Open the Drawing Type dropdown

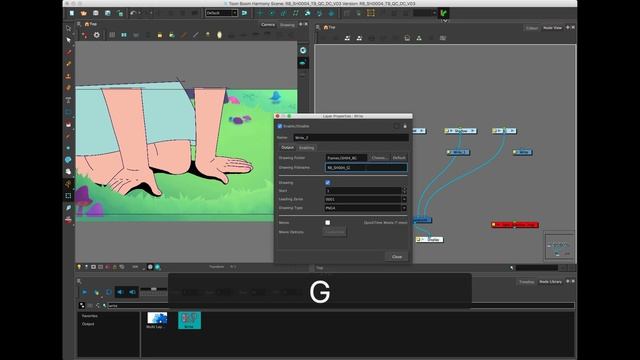pyautogui.click(x=366, y=208)
